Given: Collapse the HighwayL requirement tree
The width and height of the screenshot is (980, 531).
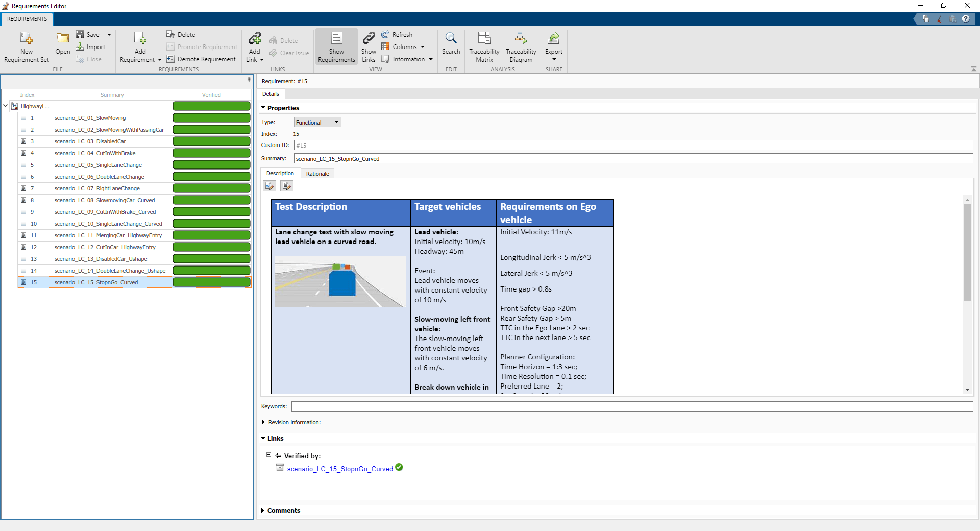Looking at the screenshot, I should pyautogui.click(x=5, y=106).
